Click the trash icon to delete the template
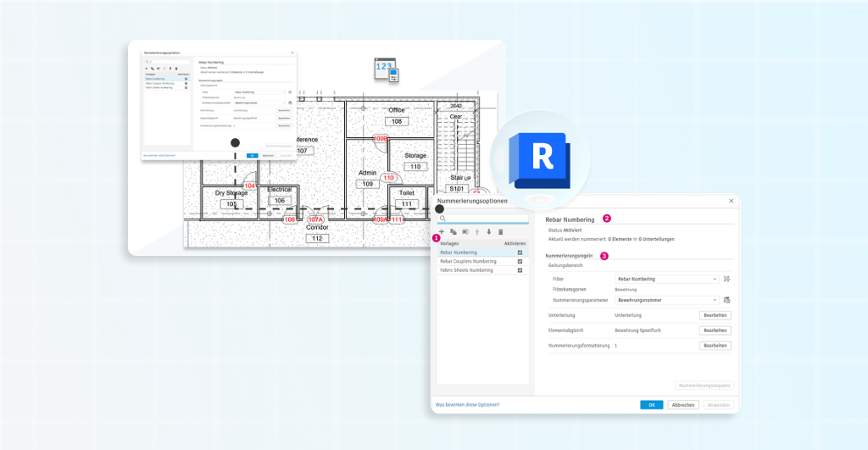 click(x=501, y=231)
